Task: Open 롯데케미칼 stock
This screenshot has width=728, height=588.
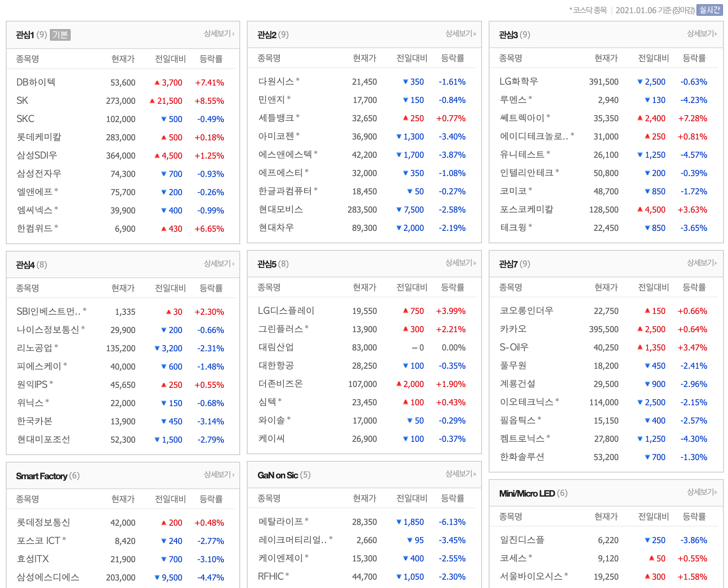Action: (39, 137)
